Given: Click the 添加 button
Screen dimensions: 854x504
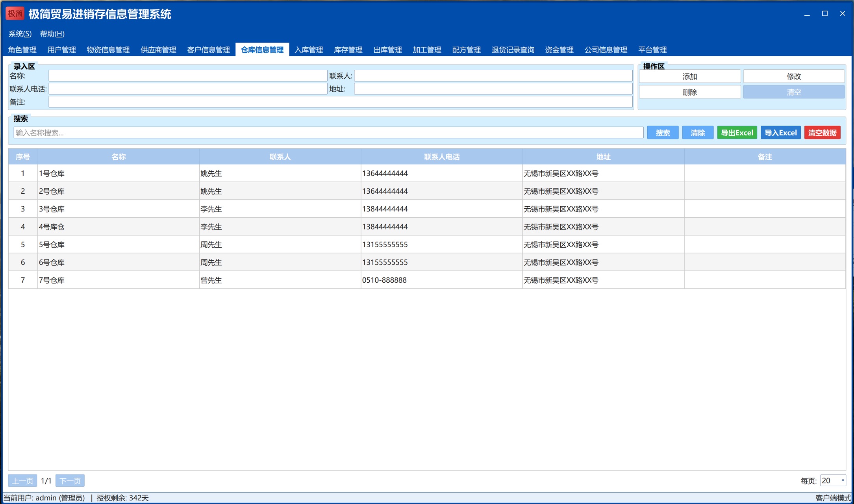Looking at the screenshot, I should tap(690, 76).
